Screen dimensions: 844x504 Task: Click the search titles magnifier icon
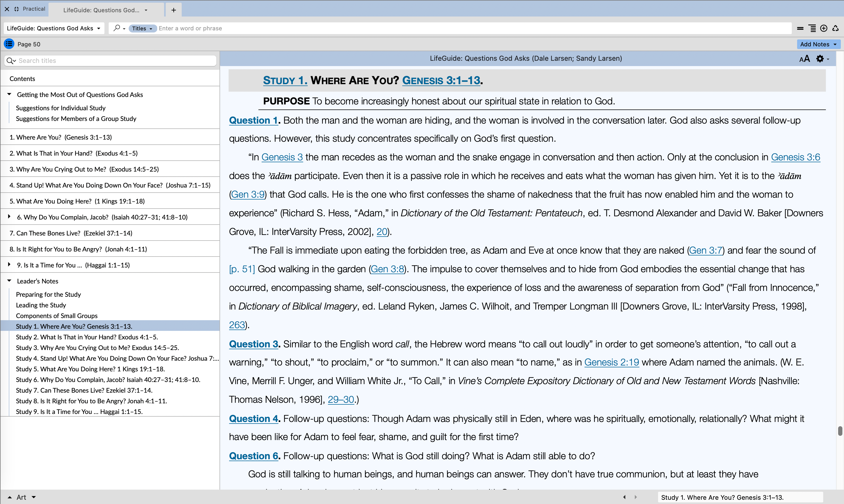[x=11, y=61]
